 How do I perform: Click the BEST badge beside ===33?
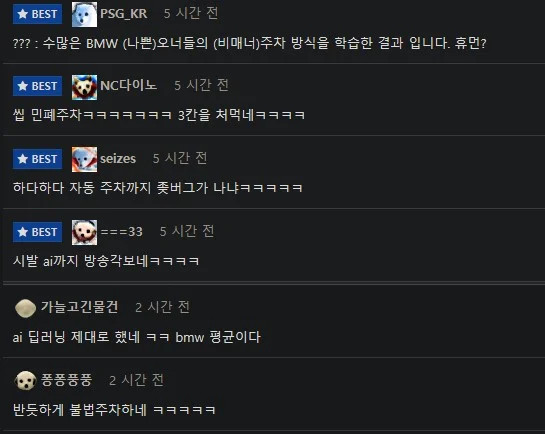[x=38, y=232]
